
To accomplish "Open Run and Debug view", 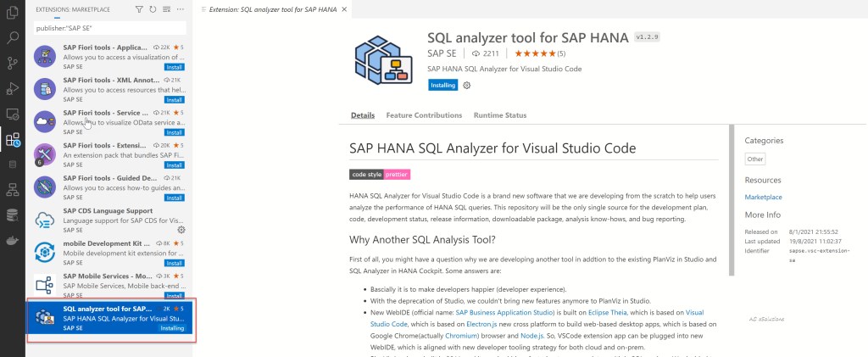I will click(x=13, y=89).
